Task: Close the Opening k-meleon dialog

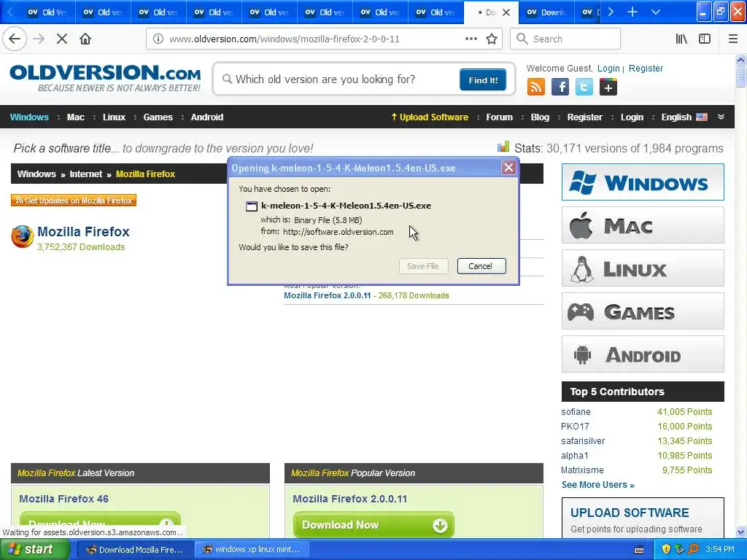Action: 508,167
